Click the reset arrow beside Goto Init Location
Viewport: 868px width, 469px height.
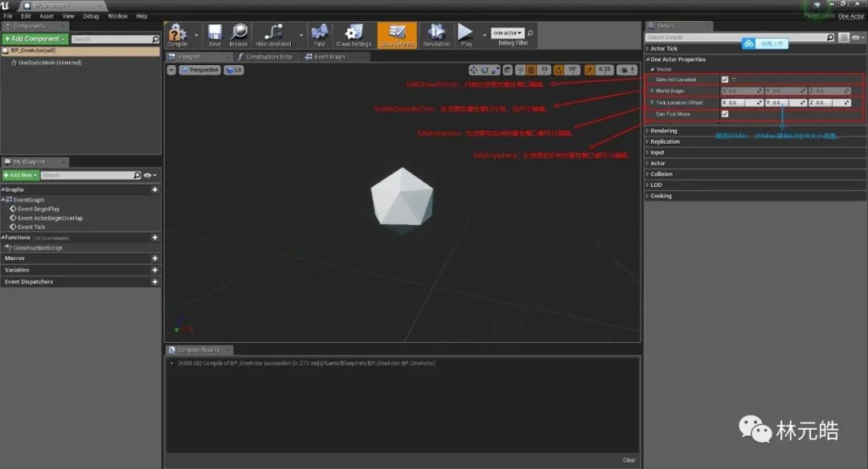pyautogui.click(x=734, y=80)
